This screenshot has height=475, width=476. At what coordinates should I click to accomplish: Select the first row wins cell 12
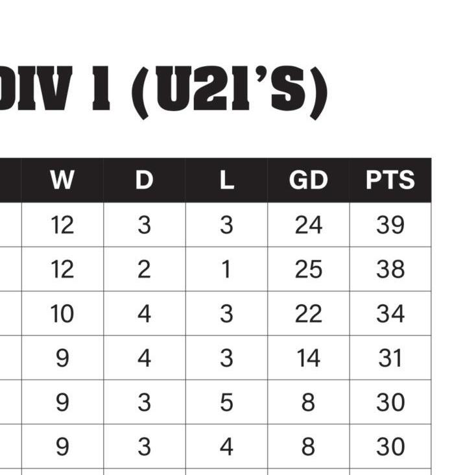pos(62,225)
